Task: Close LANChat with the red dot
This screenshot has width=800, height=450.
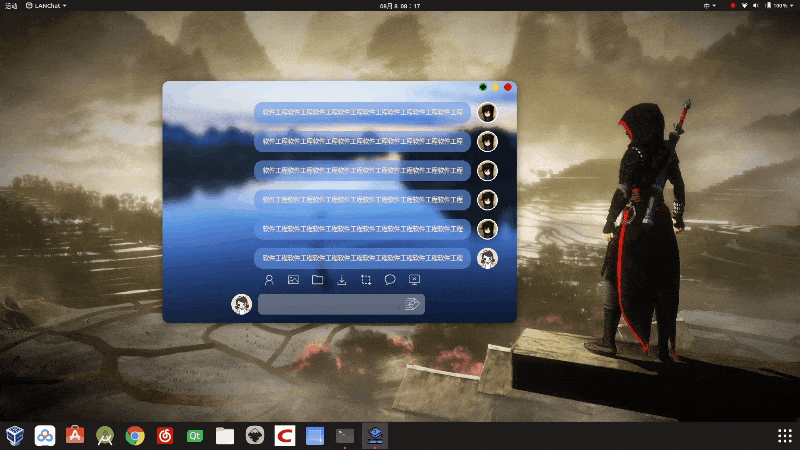Action: tap(508, 87)
